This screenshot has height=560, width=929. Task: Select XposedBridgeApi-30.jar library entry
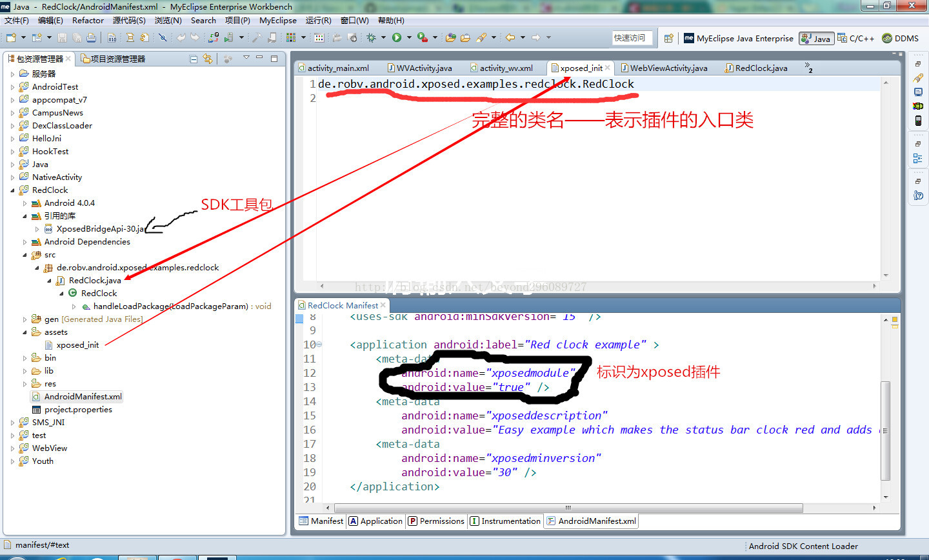point(94,229)
